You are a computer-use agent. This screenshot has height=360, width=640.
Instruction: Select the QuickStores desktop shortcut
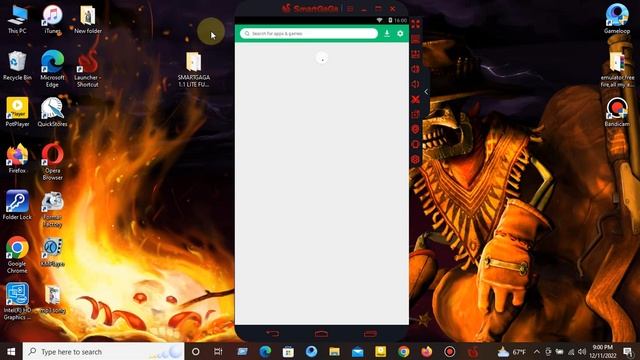(x=52, y=112)
